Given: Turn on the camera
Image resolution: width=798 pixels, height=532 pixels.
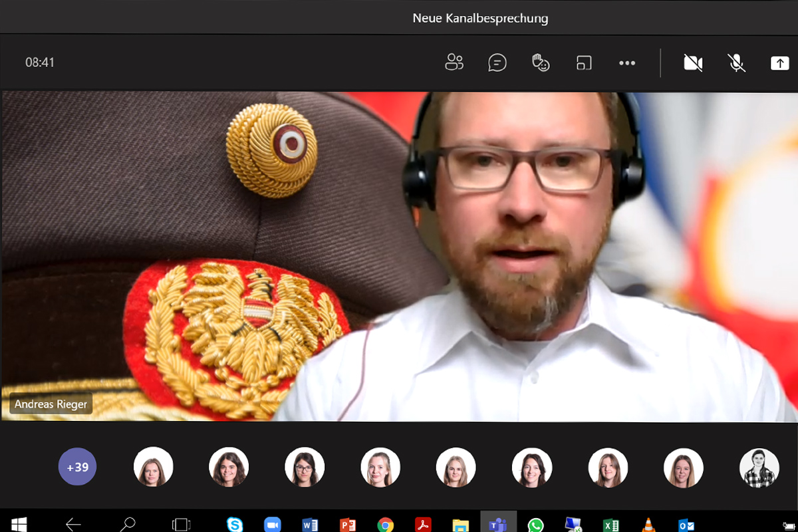Looking at the screenshot, I should point(693,63).
